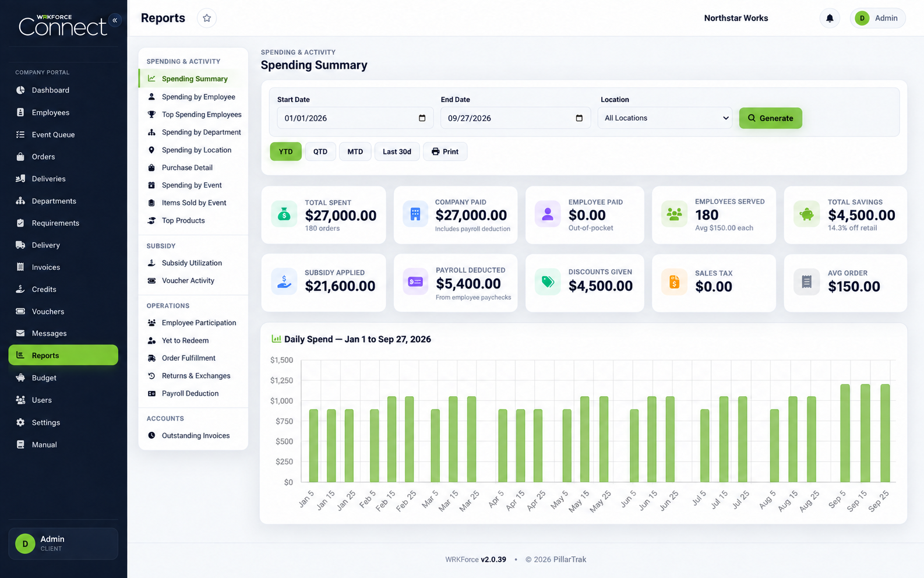The height and width of the screenshot is (578, 924).
Task: Click the Dashboard pie chart icon in sidebar
Action: (x=20, y=90)
